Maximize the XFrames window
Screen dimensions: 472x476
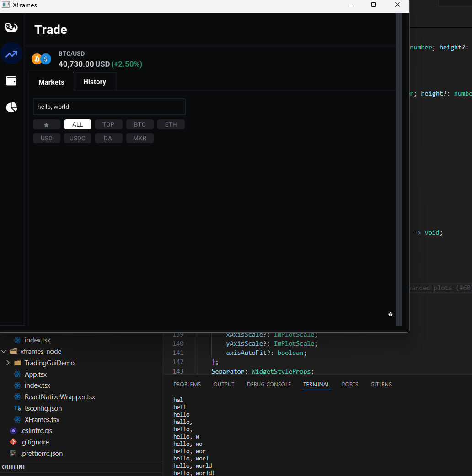tap(374, 5)
